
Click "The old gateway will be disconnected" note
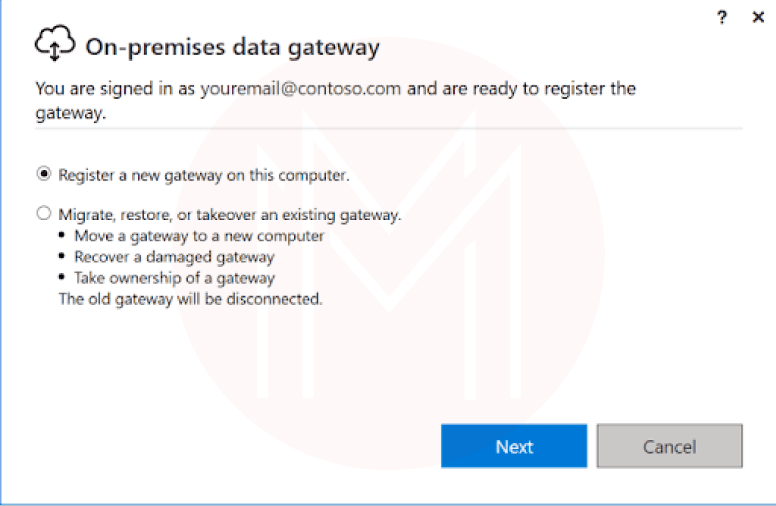pyautogui.click(x=190, y=298)
